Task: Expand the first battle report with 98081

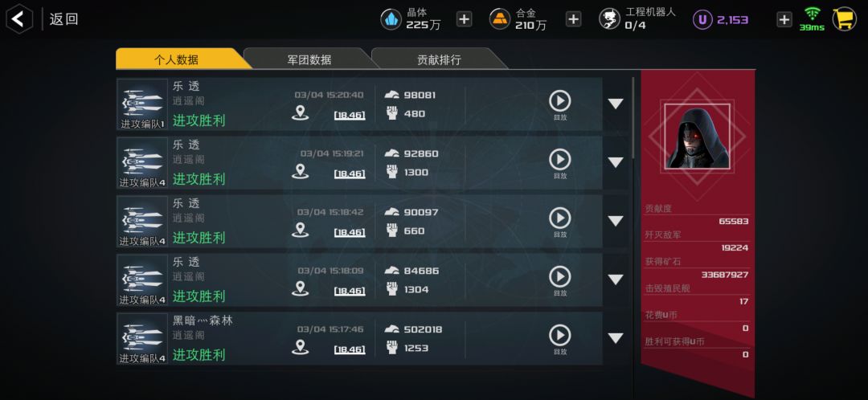Action: [x=616, y=104]
